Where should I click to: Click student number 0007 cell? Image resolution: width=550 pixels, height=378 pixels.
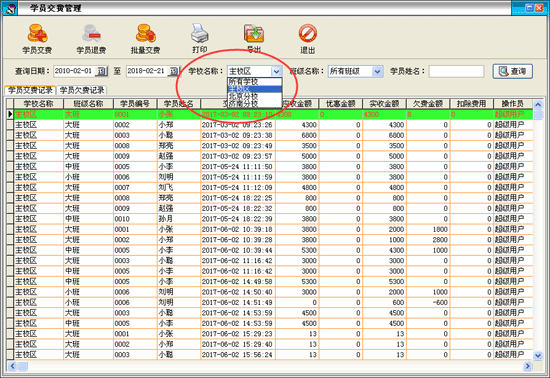(x=135, y=188)
